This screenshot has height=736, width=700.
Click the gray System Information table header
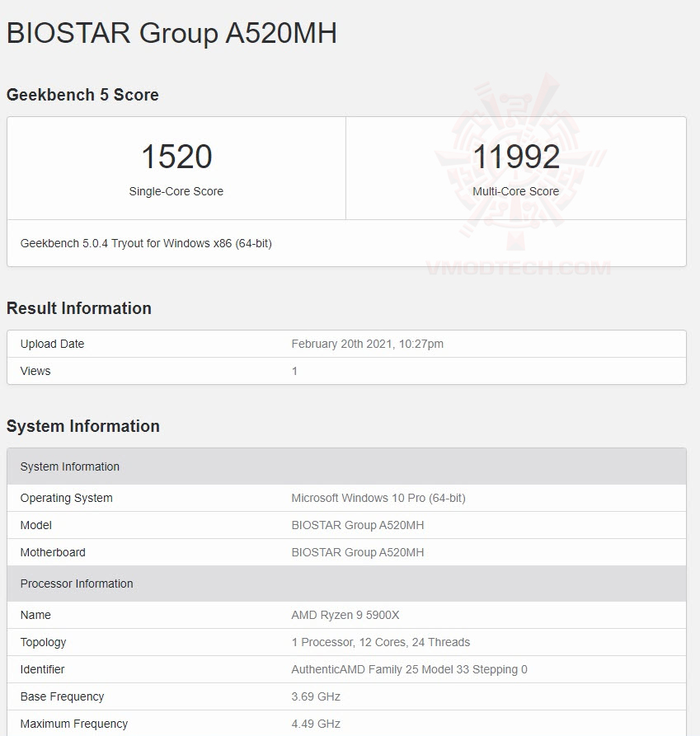click(346, 466)
